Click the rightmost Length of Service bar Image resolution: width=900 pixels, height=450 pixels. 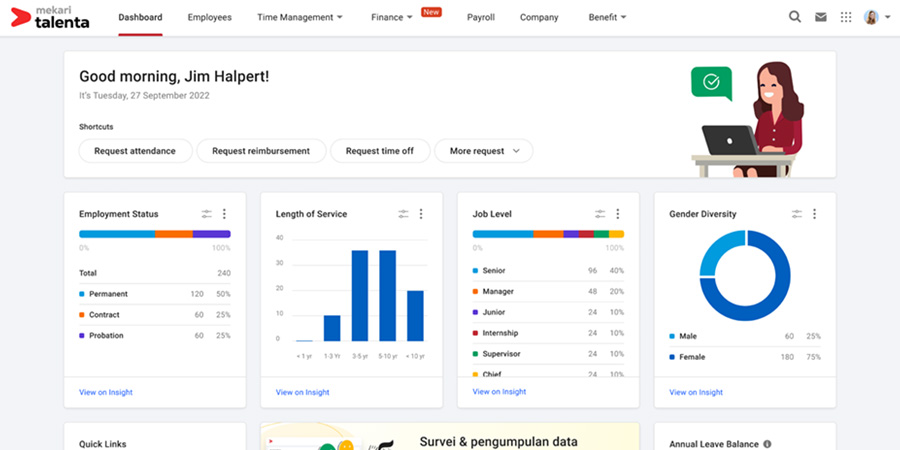pos(416,316)
